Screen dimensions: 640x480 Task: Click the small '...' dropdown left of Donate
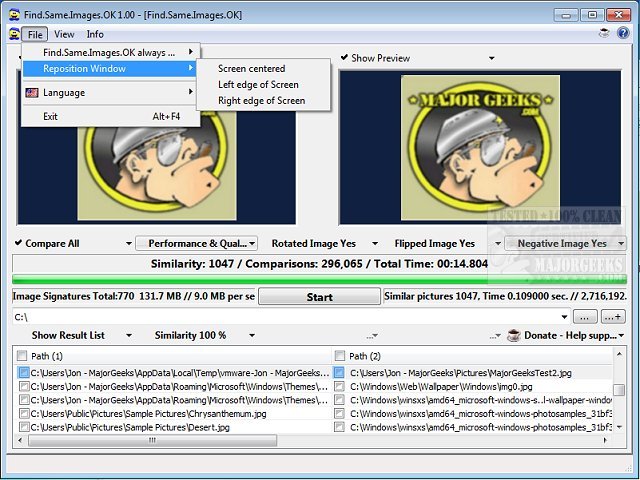click(x=495, y=336)
